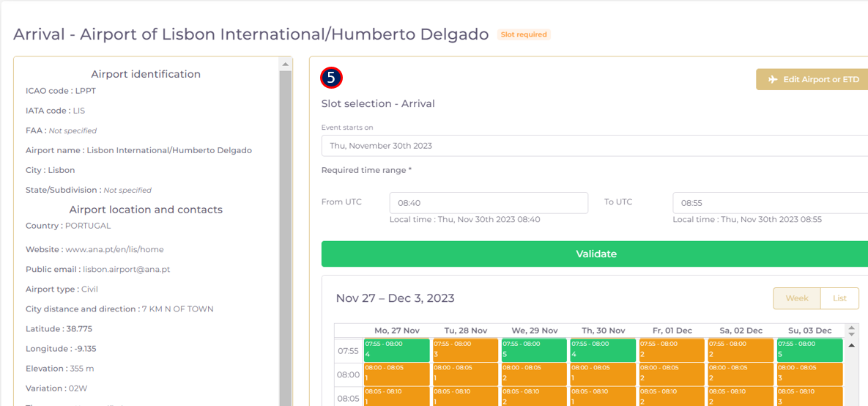Open the Edit Airport or ETD button

pos(813,79)
